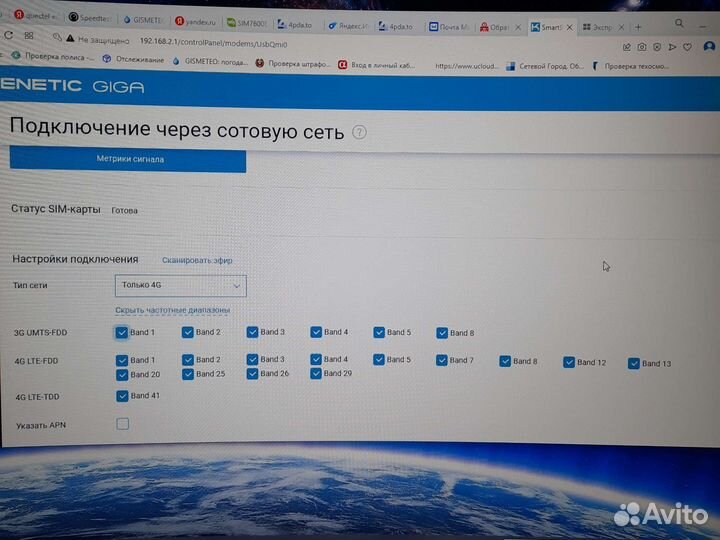Open the 'GISMETEO: погода' bookmark
The image size is (720, 540).
(210, 61)
